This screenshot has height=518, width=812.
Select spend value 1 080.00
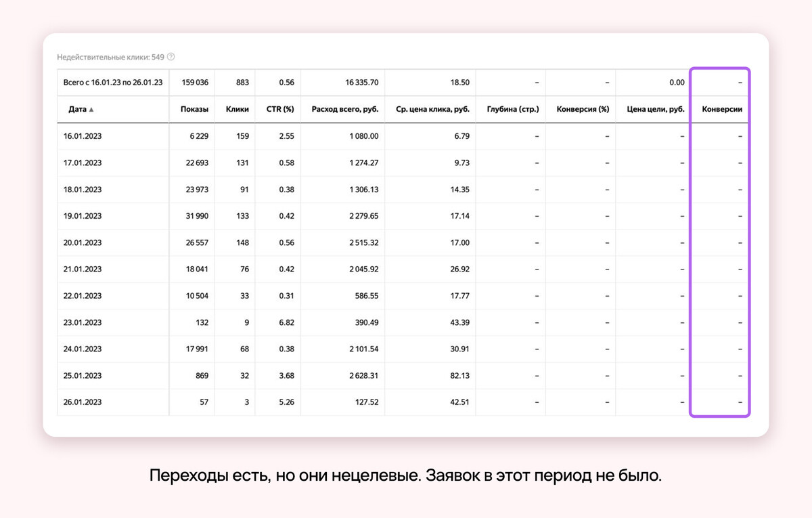point(363,136)
